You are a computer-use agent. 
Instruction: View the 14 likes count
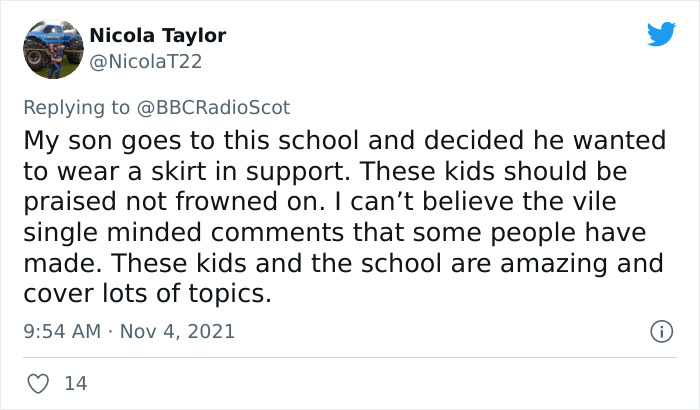[x=74, y=383]
